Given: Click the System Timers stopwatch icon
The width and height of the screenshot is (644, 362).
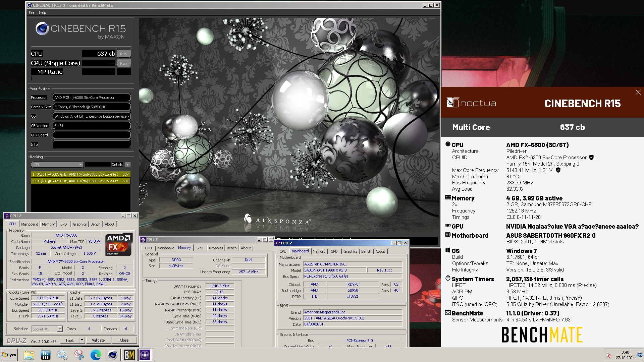Looking at the screenshot, I should [448, 278].
